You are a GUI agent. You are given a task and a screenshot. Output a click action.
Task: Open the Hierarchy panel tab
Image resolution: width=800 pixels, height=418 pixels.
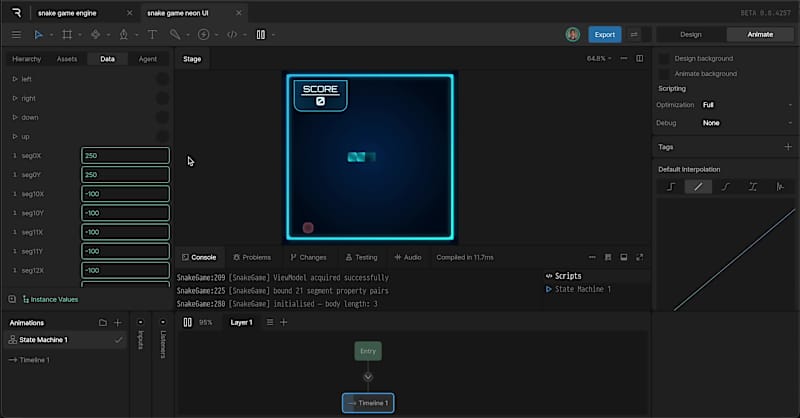27,59
